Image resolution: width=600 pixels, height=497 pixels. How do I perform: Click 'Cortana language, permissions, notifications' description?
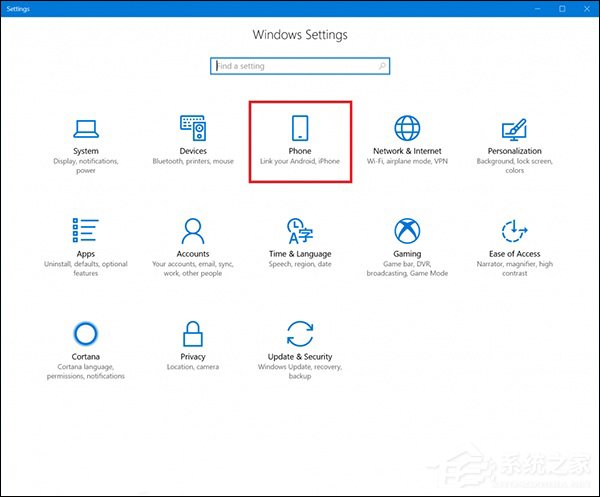[86, 372]
